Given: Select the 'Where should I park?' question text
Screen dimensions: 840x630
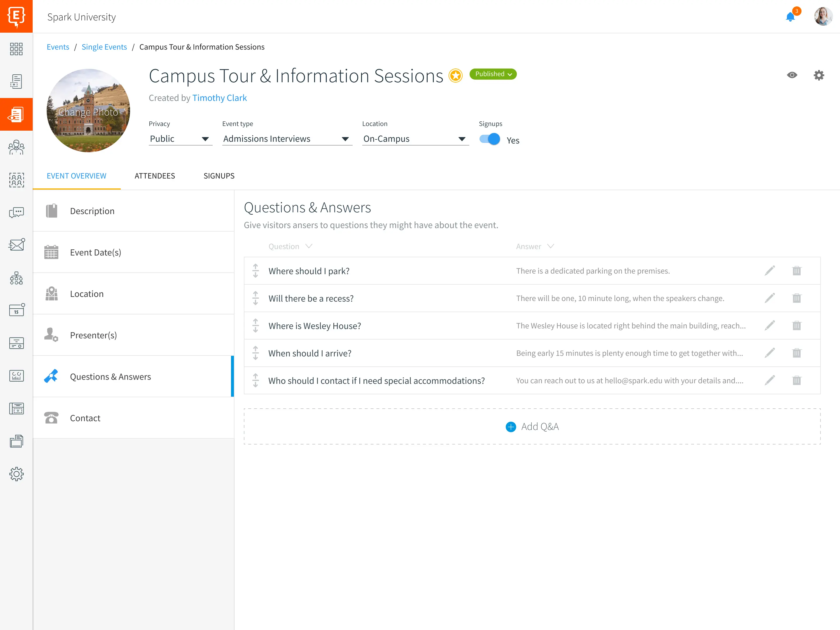Looking at the screenshot, I should pos(309,271).
